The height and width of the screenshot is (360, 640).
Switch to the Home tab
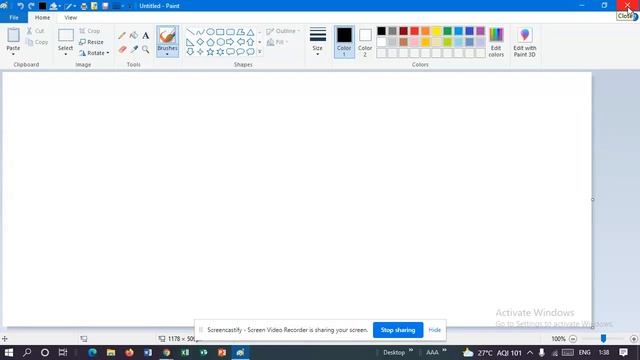coord(42,18)
